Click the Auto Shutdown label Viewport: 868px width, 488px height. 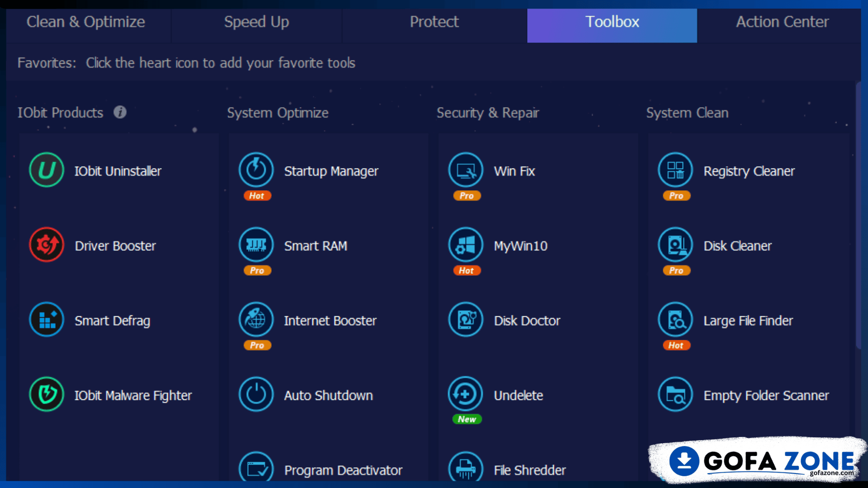(x=329, y=395)
